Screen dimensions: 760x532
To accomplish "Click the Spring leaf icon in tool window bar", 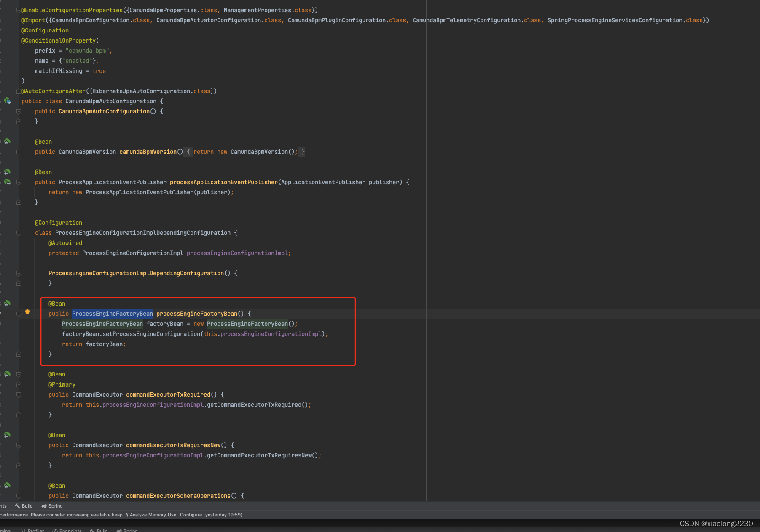I will pos(44,506).
